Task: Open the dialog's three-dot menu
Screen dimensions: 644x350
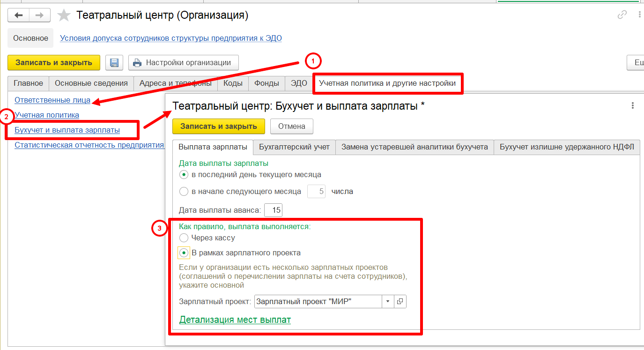Action: 633,106
